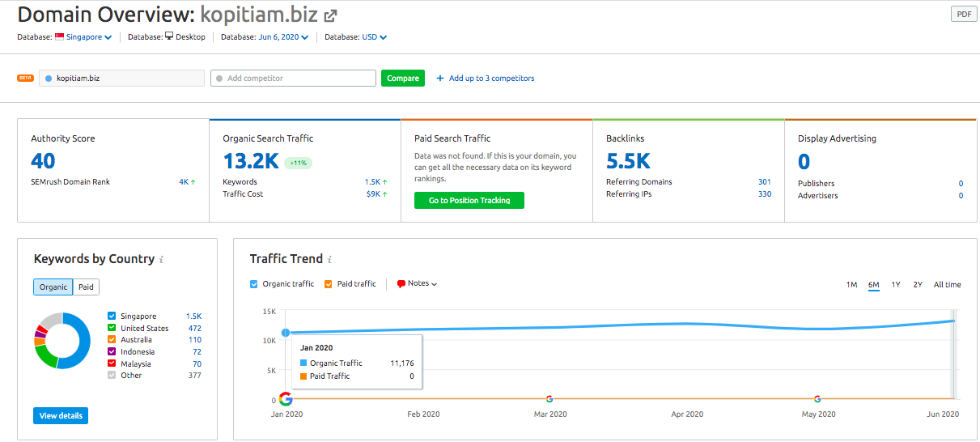Focus the Add competitor input field
This screenshot has width=980, height=442.
293,79
